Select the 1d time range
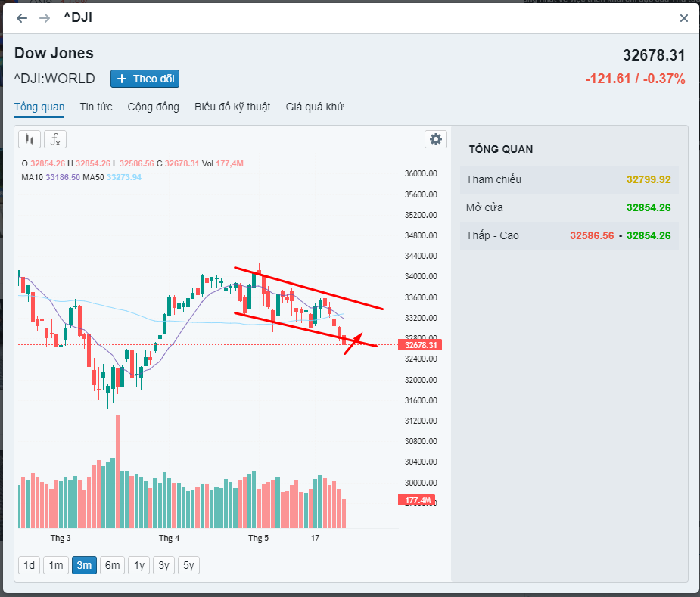Screen dimensions: 700x597 coord(29,565)
